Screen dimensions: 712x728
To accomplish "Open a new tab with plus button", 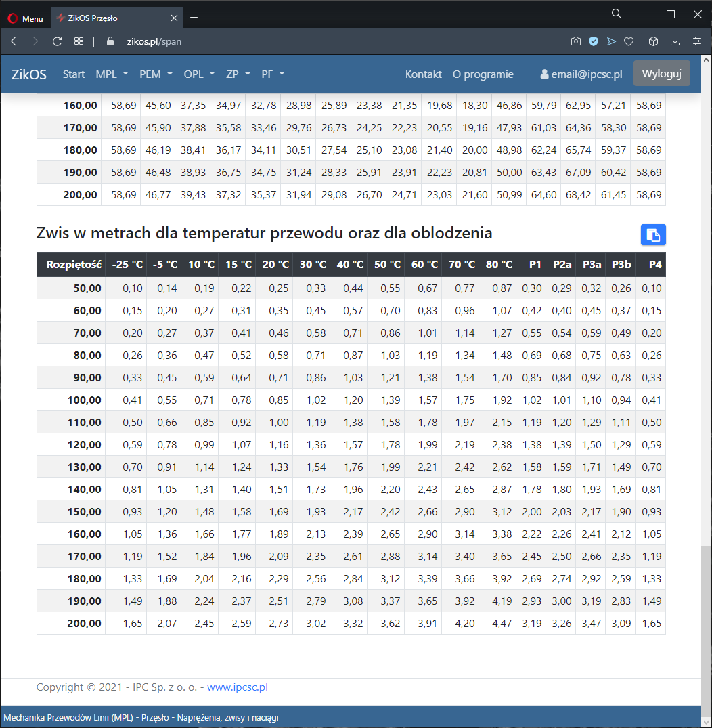I will [194, 18].
